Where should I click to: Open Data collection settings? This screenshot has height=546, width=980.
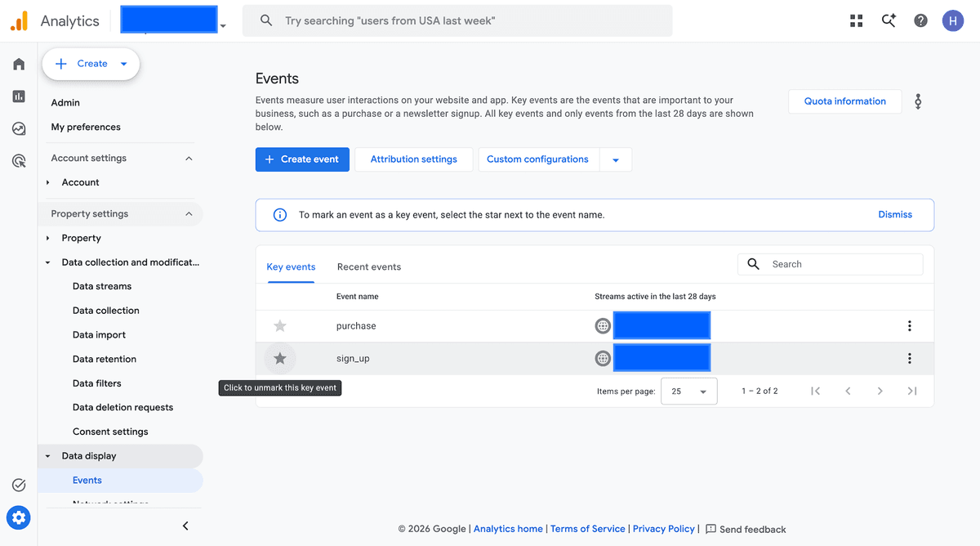pos(106,311)
